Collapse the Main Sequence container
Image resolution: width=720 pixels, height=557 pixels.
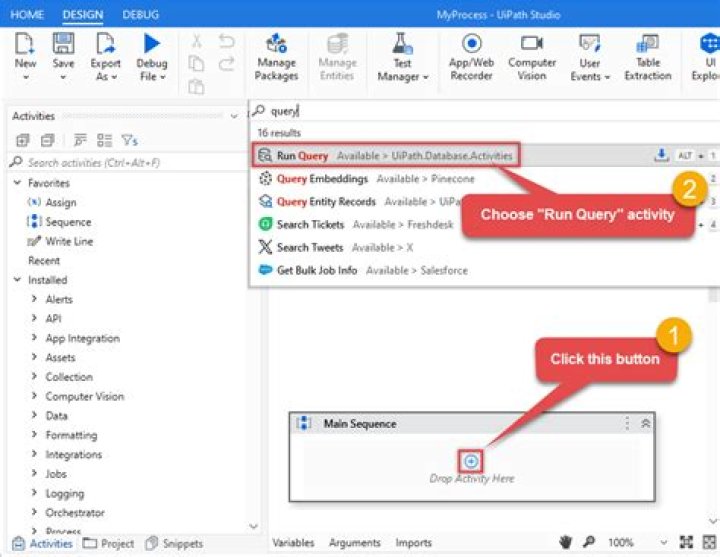point(645,423)
